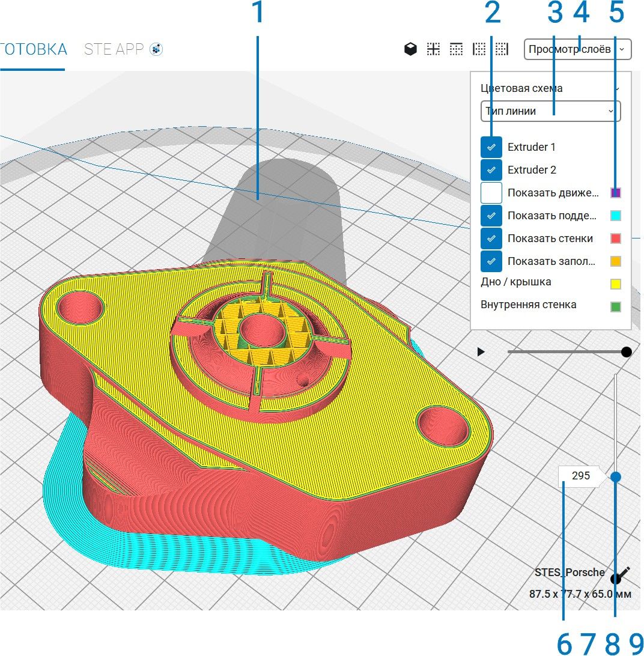Screen dimensions: 644x656
Task: Switch to the 3D perspective view cube
Action: [410, 49]
